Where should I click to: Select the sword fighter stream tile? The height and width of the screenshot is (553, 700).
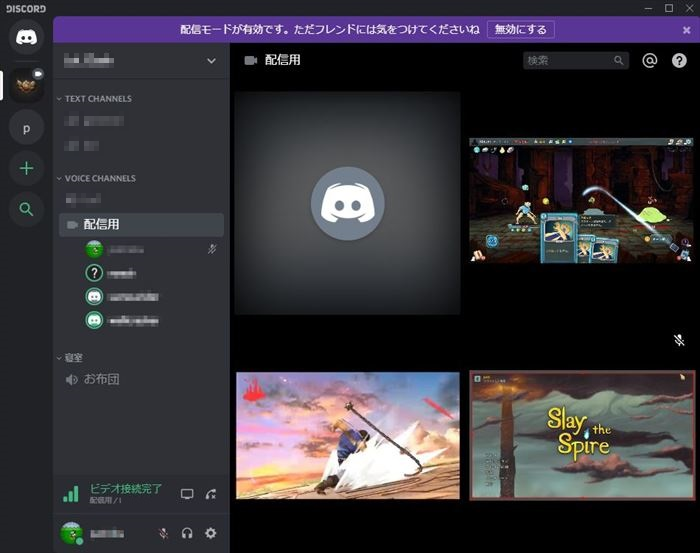point(348,435)
